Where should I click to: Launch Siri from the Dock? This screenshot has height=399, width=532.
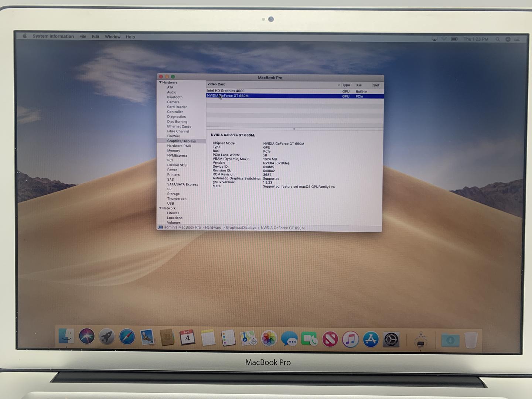[86, 337]
